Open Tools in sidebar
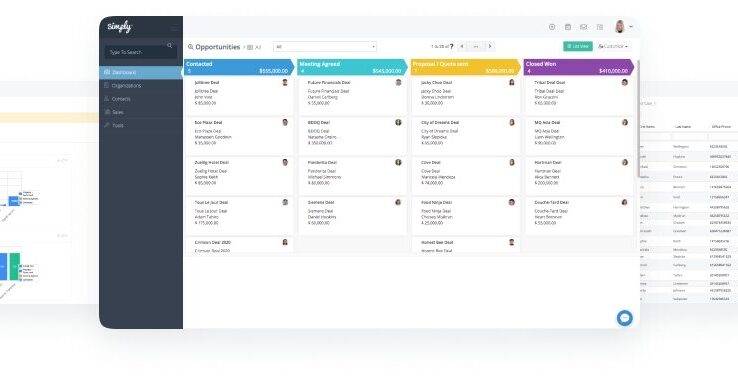This screenshot has width=738, height=377. (x=141, y=125)
